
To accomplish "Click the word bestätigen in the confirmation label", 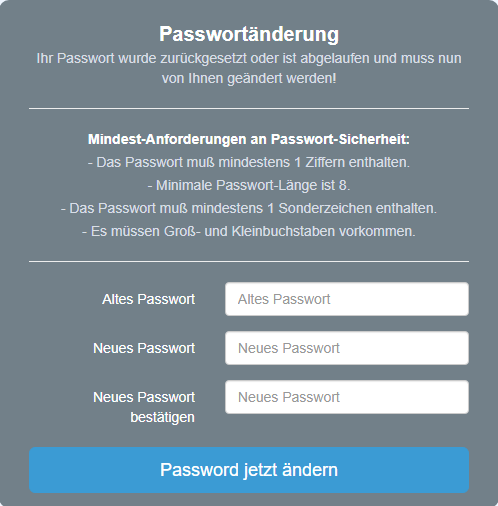I will 162,417.
